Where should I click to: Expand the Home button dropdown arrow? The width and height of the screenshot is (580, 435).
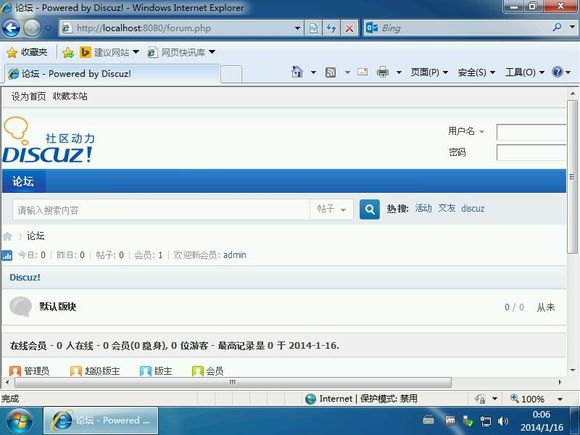coord(313,72)
